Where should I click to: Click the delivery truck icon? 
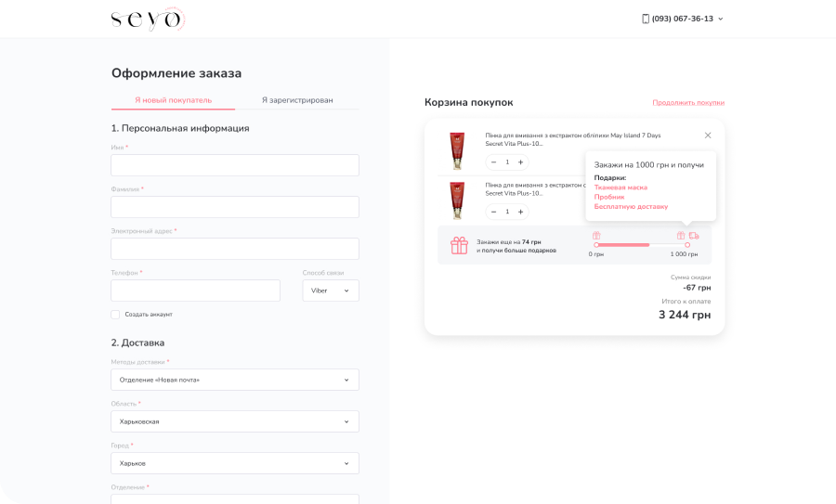coord(694,235)
